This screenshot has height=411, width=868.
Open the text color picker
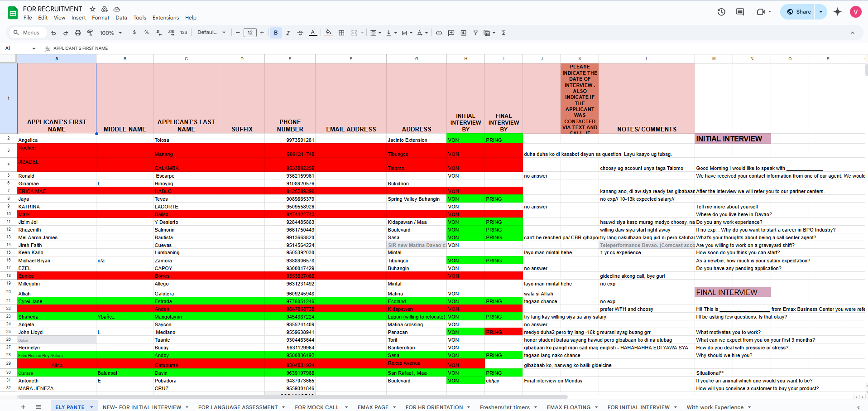click(313, 33)
